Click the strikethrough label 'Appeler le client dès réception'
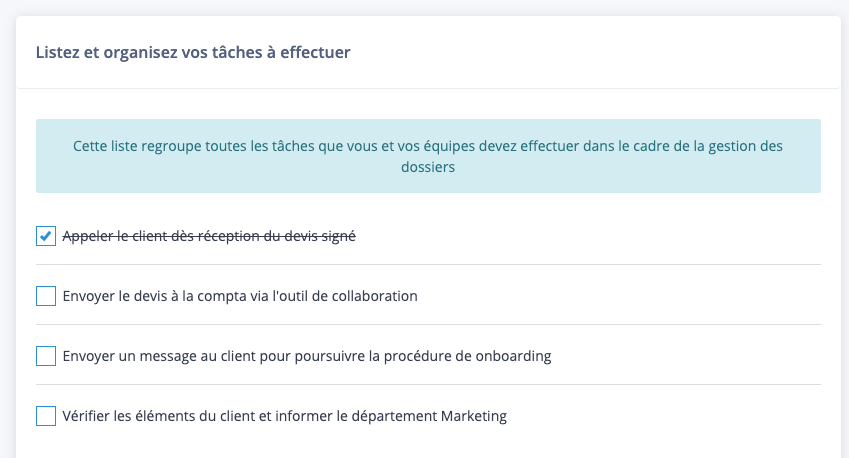The image size is (849, 458). (x=209, y=237)
